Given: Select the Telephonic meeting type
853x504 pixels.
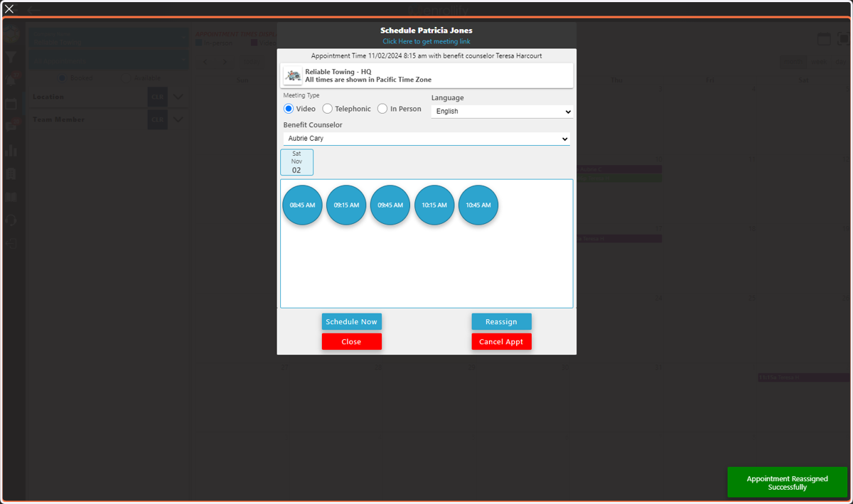Looking at the screenshot, I should pyautogui.click(x=327, y=109).
